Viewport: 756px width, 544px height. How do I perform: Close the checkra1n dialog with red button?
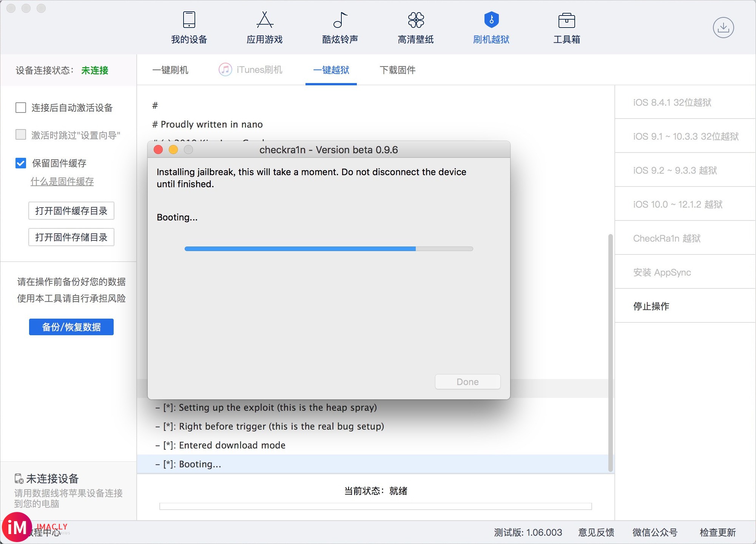tap(158, 150)
